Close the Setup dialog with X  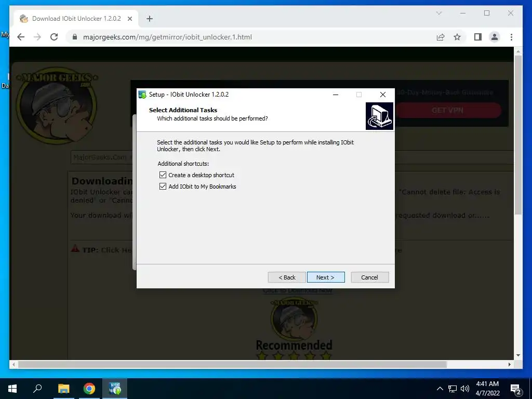(x=383, y=95)
